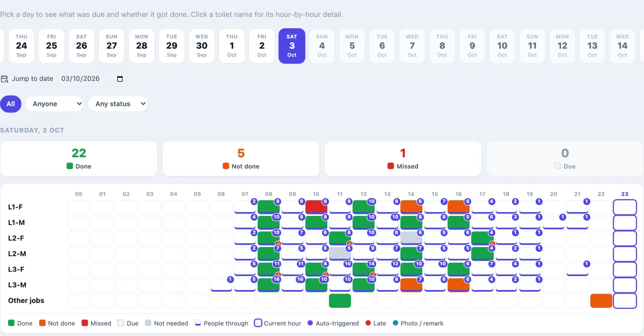Click people-through badge 14 on L3-F at 12
Viewport: 644px width, 336px height.
pyautogui.click(x=372, y=264)
